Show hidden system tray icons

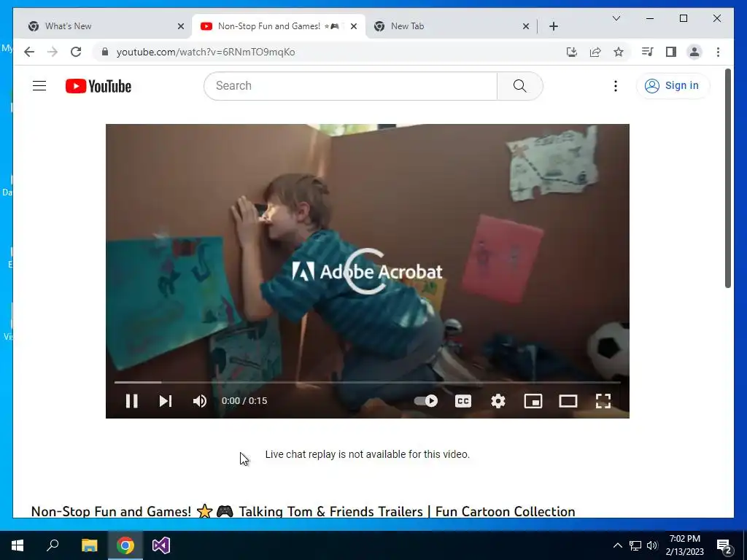pos(617,545)
